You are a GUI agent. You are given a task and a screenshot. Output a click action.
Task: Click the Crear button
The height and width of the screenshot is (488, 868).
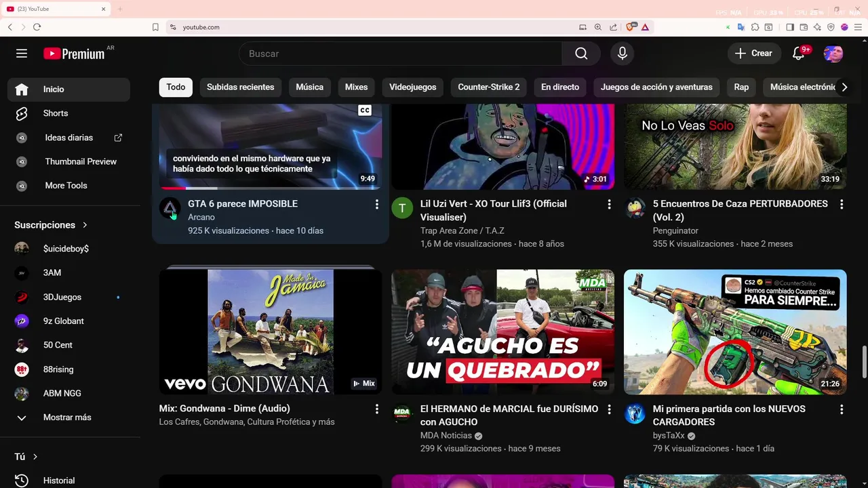pos(753,54)
